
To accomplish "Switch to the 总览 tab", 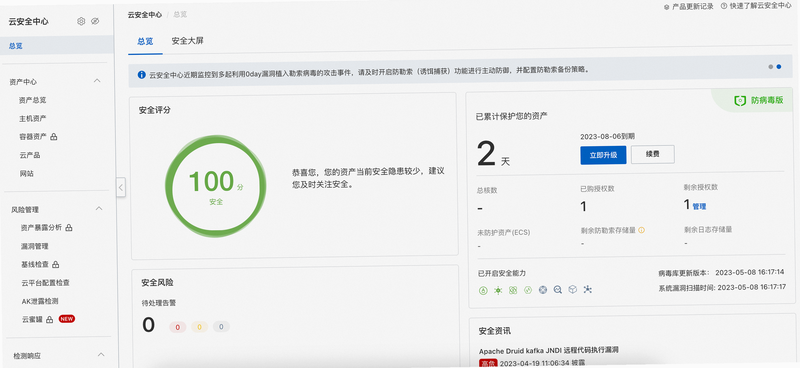I will [145, 42].
